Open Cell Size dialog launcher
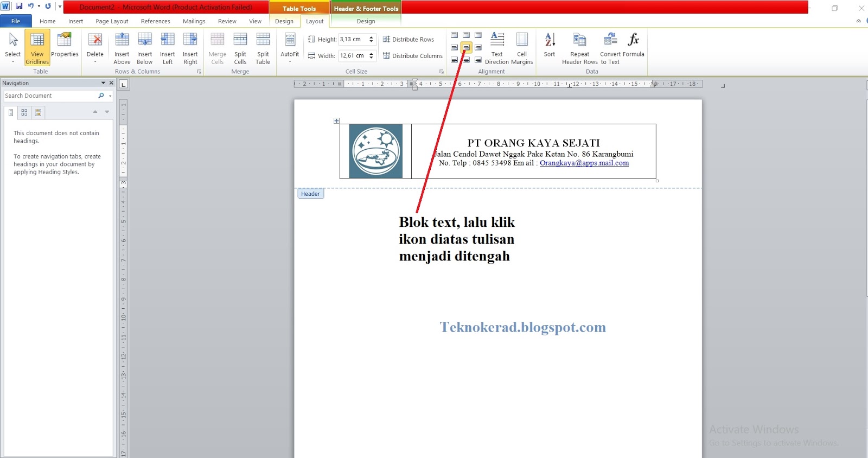This screenshot has width=868, height=458. click(x=442, y=72)
